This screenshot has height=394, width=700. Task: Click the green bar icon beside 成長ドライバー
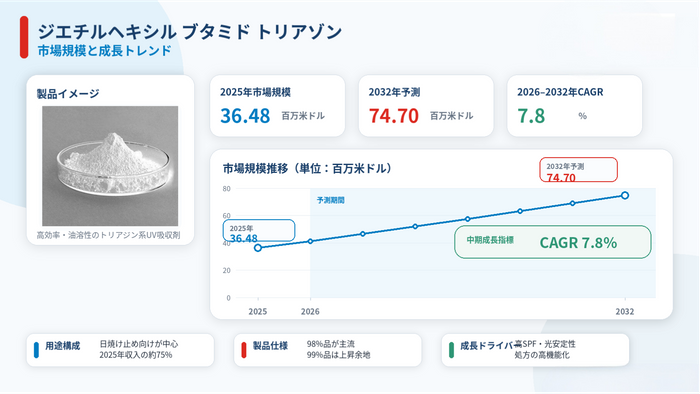451,350
